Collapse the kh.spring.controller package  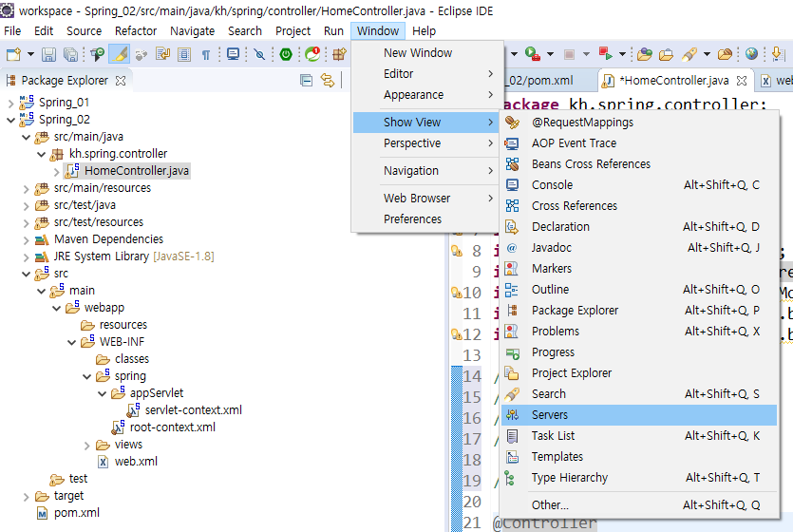point(42,154)
